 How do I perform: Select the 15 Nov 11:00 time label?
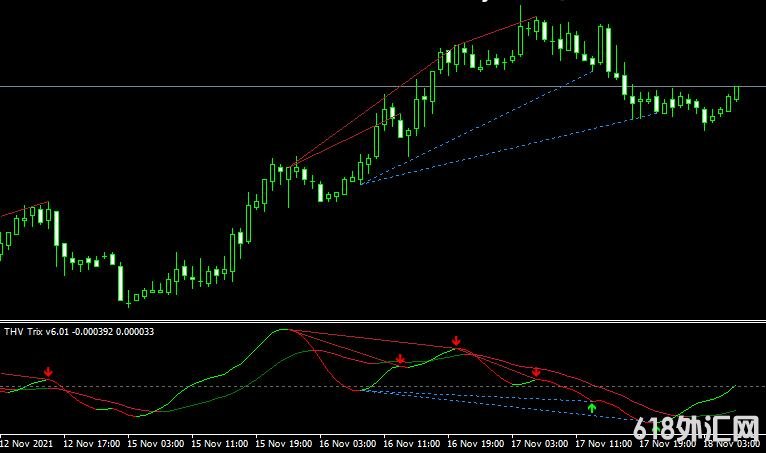point(220,442)
